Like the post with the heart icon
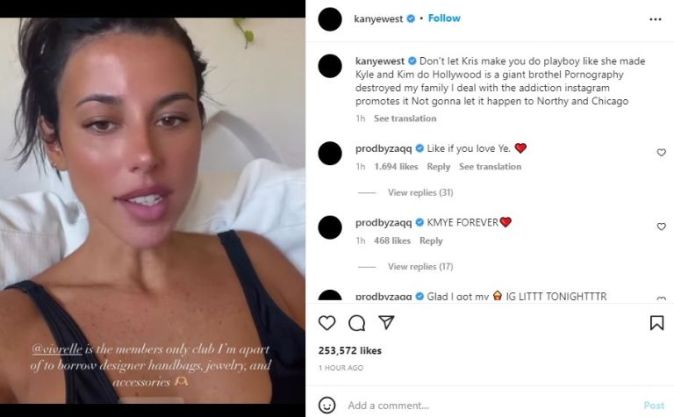The width and height of the screenshot is (674, 417). (327, 323)
